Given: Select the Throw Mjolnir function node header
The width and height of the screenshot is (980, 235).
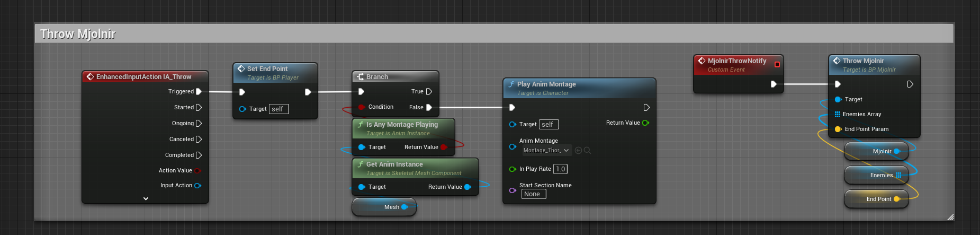Looking at the screenshot, I should click(x=874, y=65).
